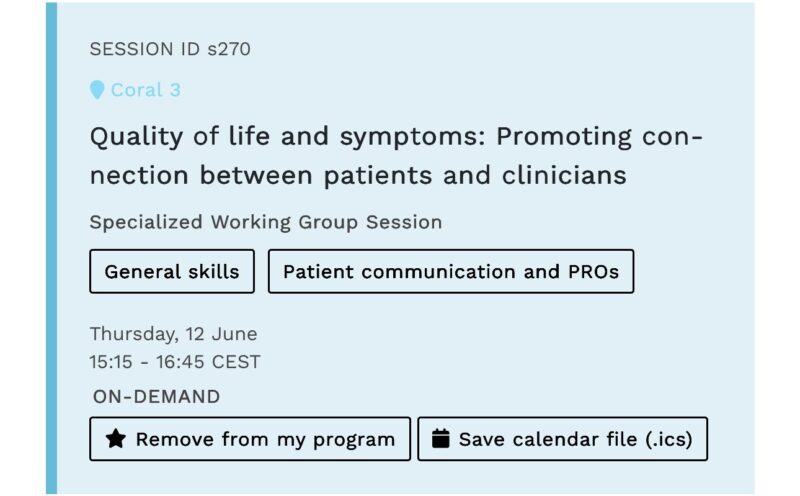
Task: Click the s270 session identifier
Action: click(229, 49)
